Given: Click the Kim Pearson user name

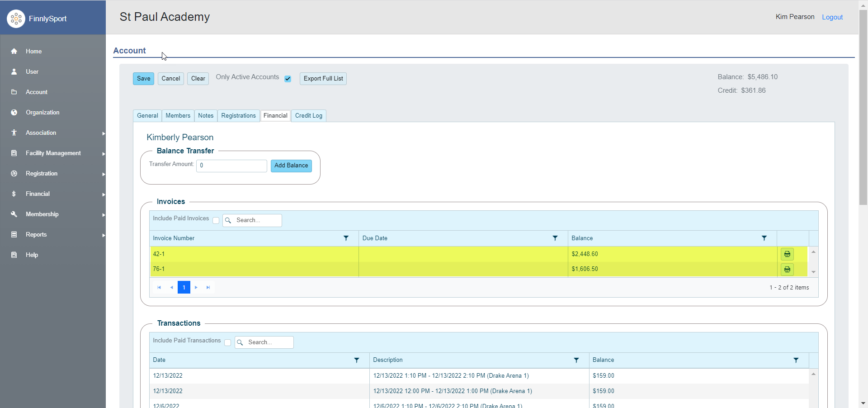Looking at the screenshot, I should pyautogui.click(x=795, y=17).
